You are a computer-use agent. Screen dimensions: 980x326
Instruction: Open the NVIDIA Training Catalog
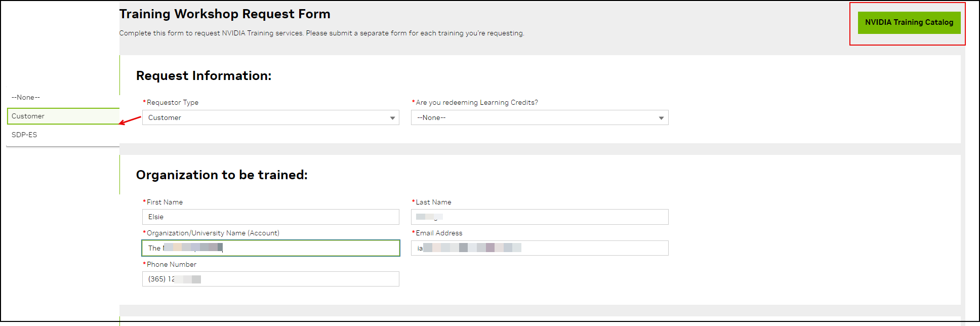click(909, 23)
